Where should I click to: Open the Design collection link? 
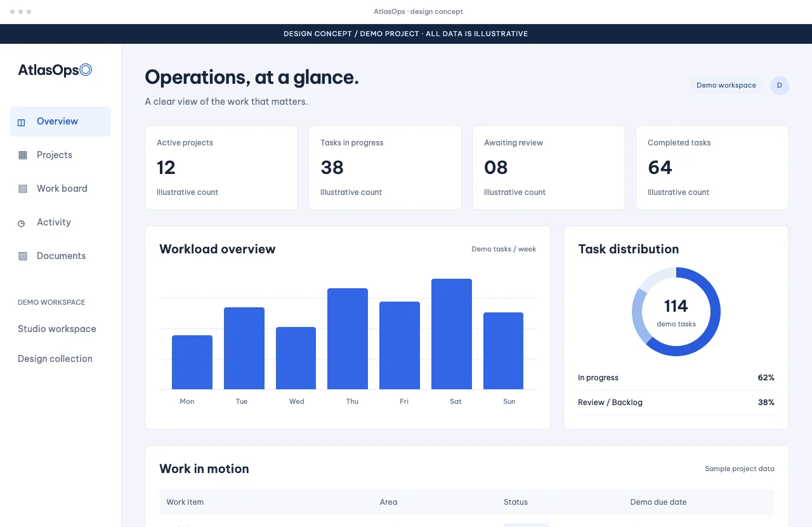click(55, 359)
